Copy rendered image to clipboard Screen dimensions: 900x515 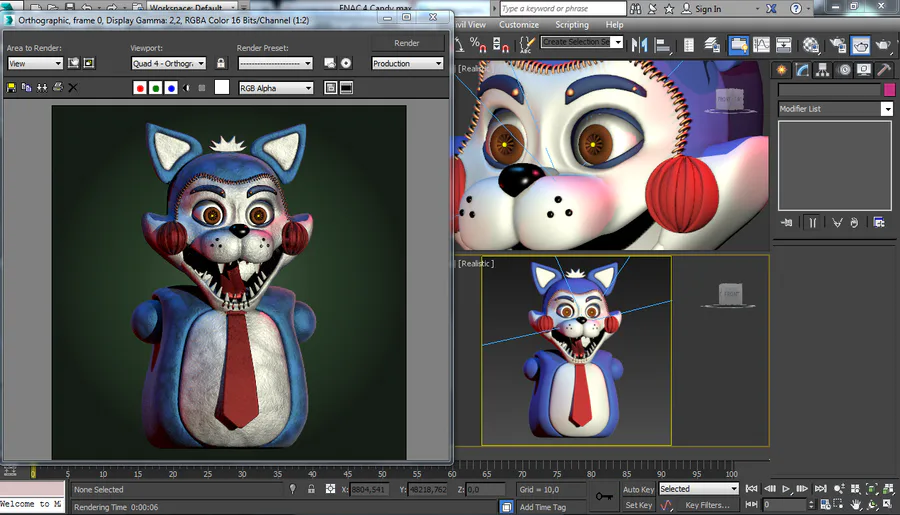[26, 87]
